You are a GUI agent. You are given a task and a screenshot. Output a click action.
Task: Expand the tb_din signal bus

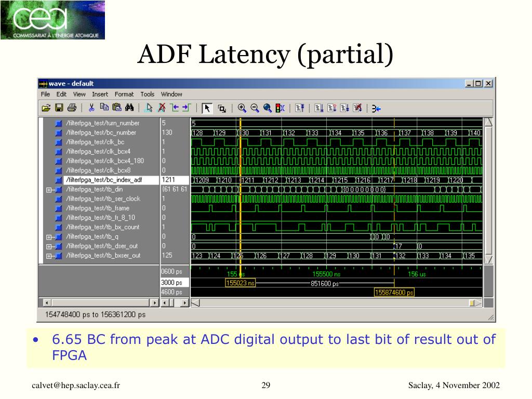(x=49, y=190)
